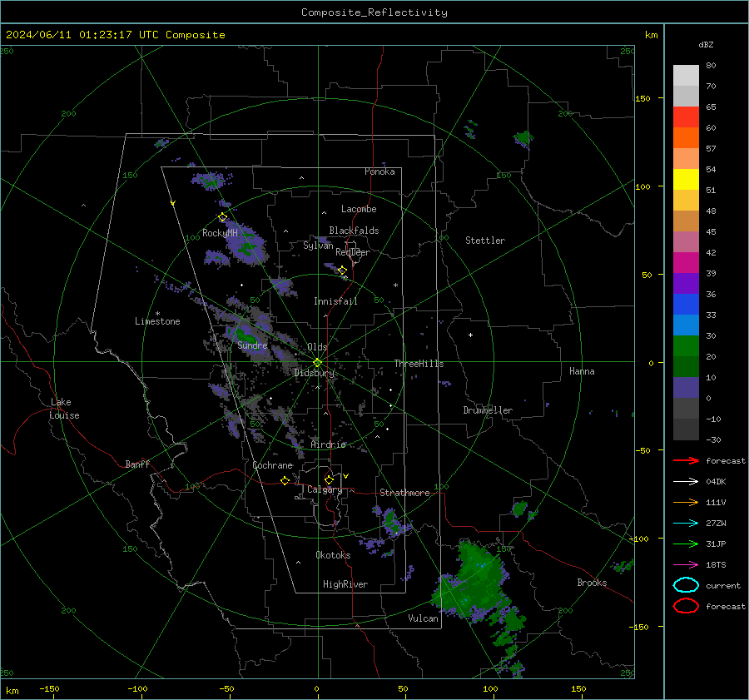Viewport: 749px width, 700px height.
Task: Click the red forecast arrow in legend
Action: point(686,460)
